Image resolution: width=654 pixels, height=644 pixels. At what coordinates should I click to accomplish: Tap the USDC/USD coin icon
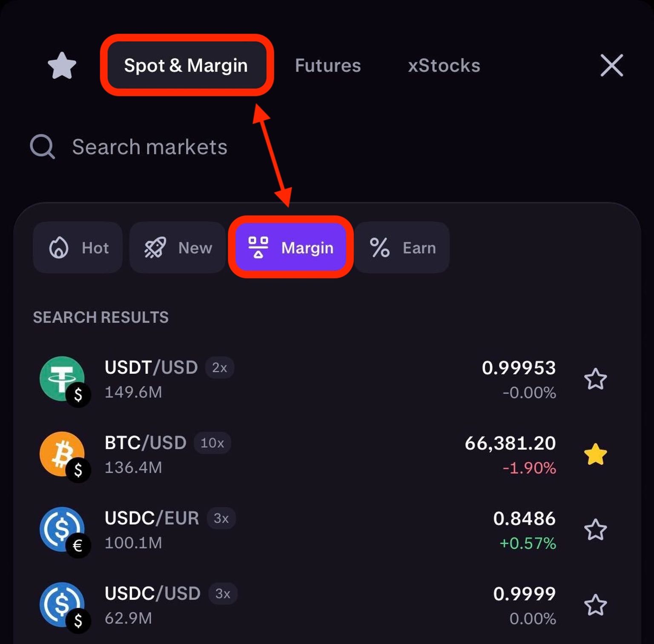pos(63,605)
